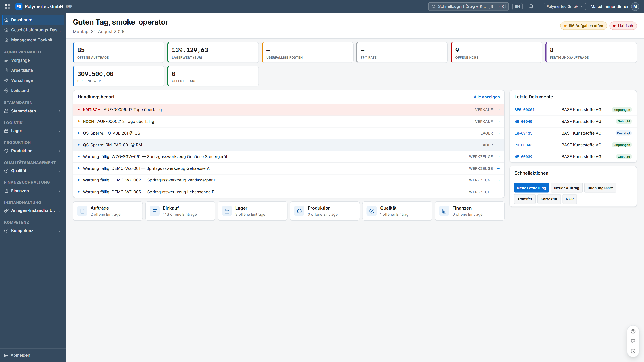Open the history clock floating icon
The width and height of the screenshot is (644, 362).
(x=633, y=351)
